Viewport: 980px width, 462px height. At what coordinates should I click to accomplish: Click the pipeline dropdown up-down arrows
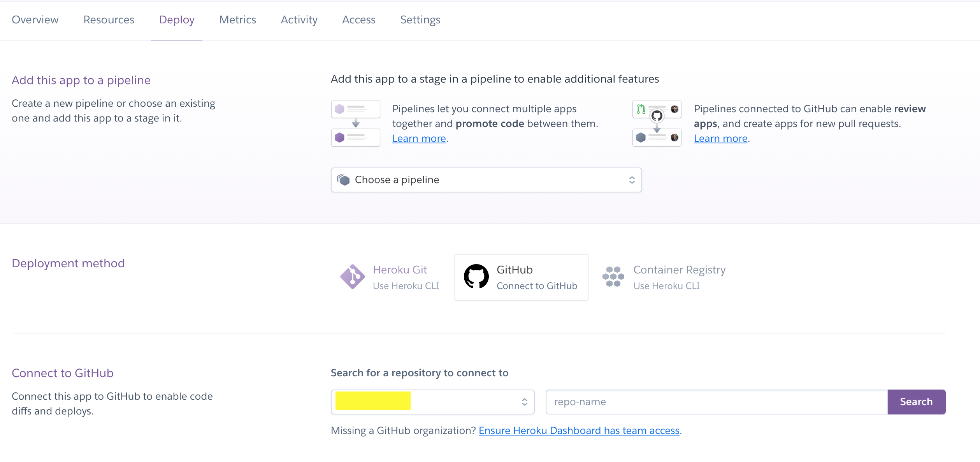click(632, 180)
